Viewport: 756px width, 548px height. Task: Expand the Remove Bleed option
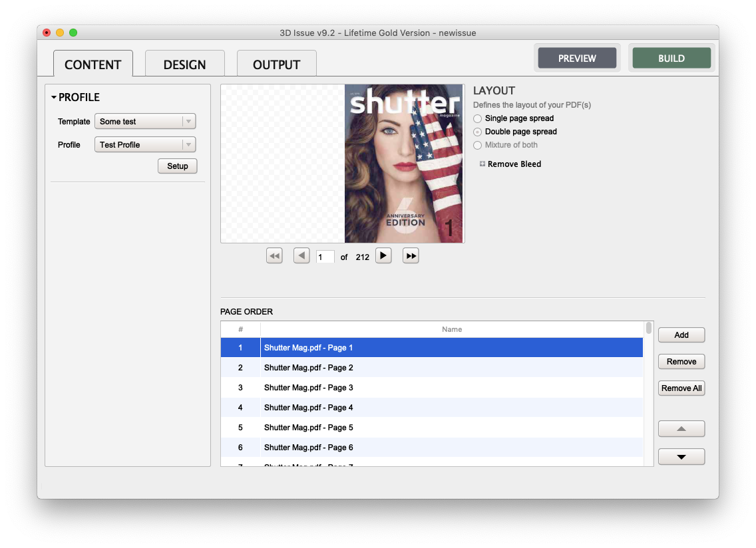[x=482, y=164]
